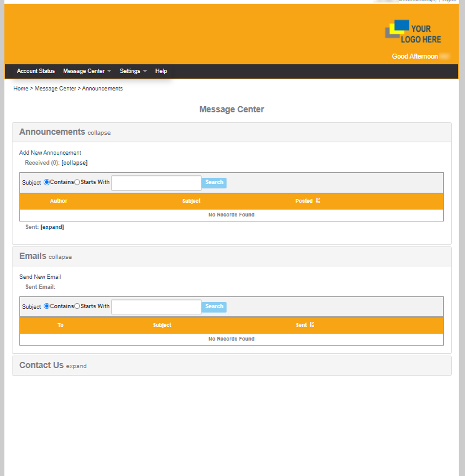
Task: Select Contains radio in Emails search
Action: [x=47, y=306]
